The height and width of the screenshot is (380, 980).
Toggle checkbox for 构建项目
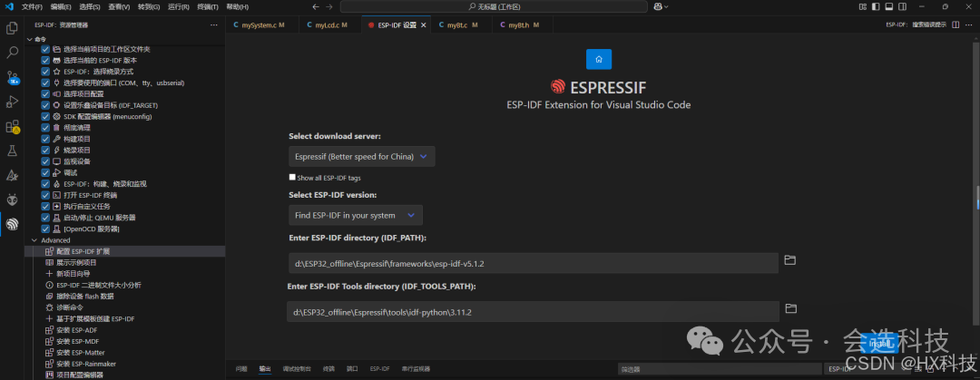tap(45, 140)
